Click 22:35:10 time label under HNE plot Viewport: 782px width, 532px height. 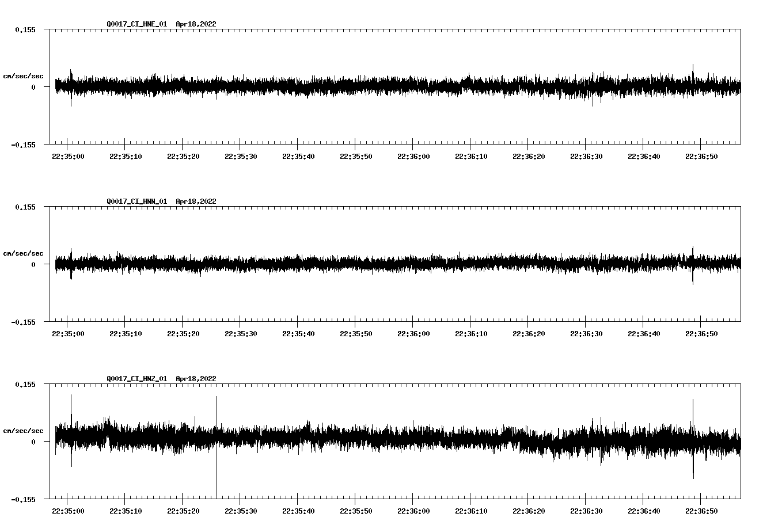126,156
